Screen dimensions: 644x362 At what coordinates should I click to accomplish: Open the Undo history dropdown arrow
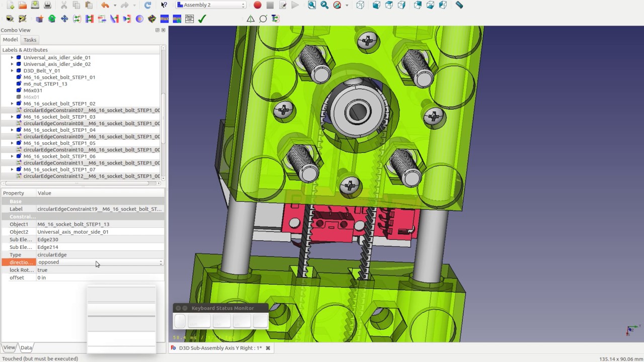[x=115, y=5]
